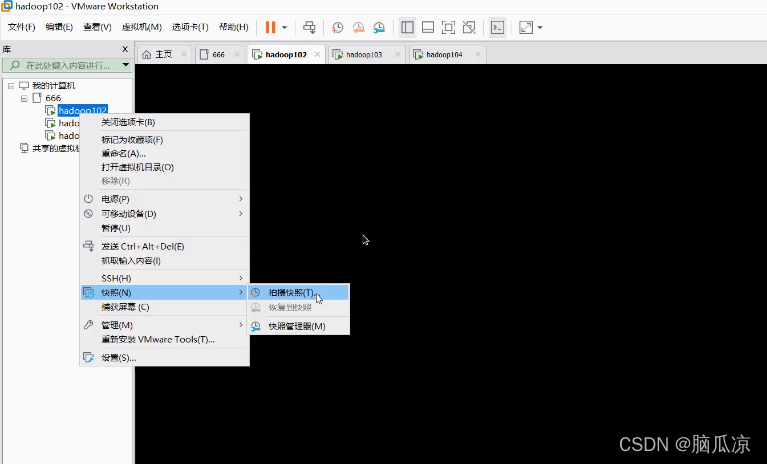
Task: Collapse the 666 folder tree node
Action: pos(24,98)
